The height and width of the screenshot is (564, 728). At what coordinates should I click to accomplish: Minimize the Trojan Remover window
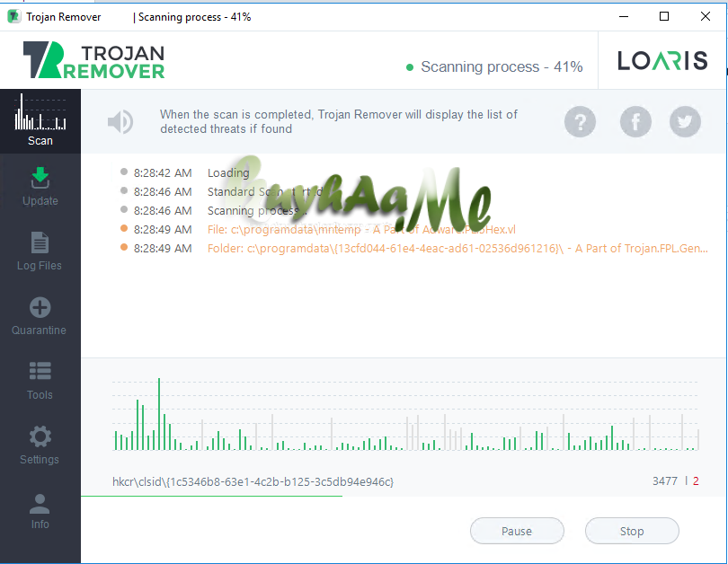(624, 17)
